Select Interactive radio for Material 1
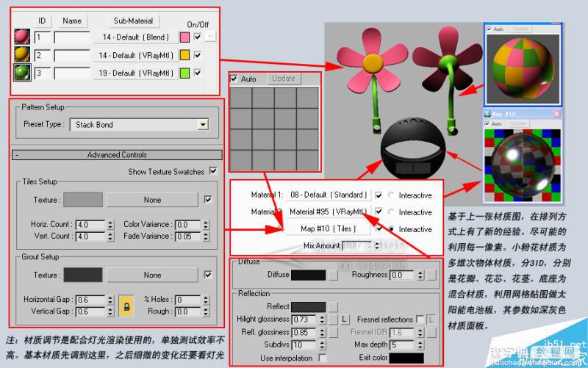 [391, 195]
